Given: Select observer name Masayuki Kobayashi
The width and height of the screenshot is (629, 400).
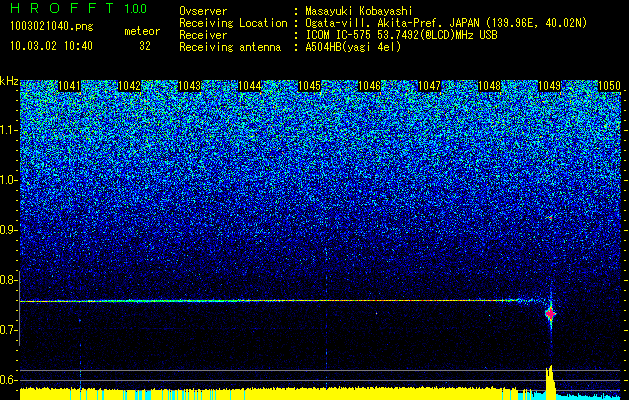Looking at the screenshot, I should point(359,12).
